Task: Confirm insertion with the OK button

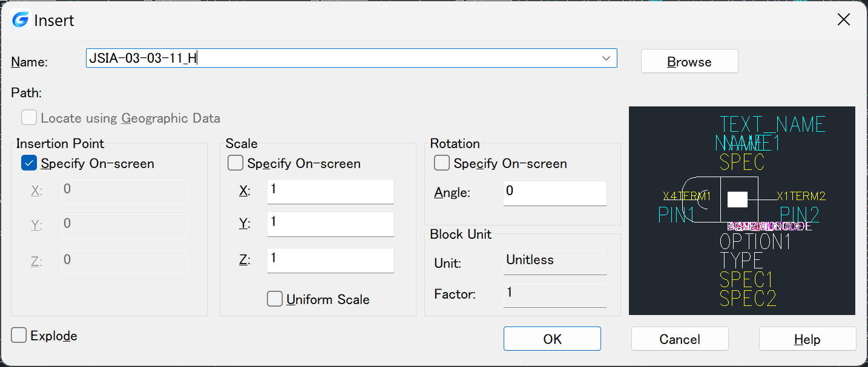Action: [552, 339]
